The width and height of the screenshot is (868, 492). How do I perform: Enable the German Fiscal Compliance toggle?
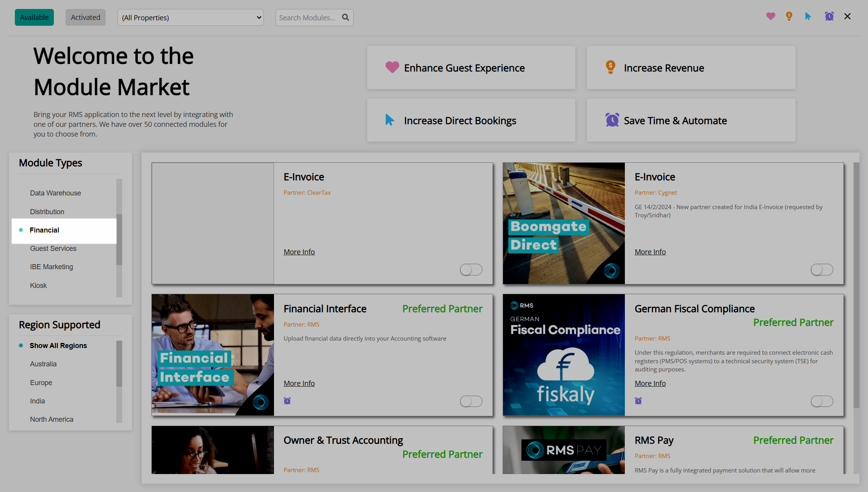(x=822, y=401)
